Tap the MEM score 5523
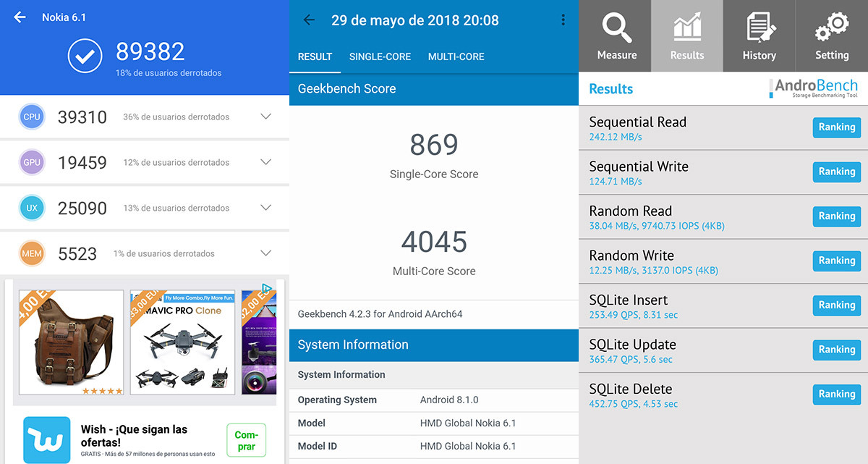The image size is (868, 464). [x=77, y=254]
